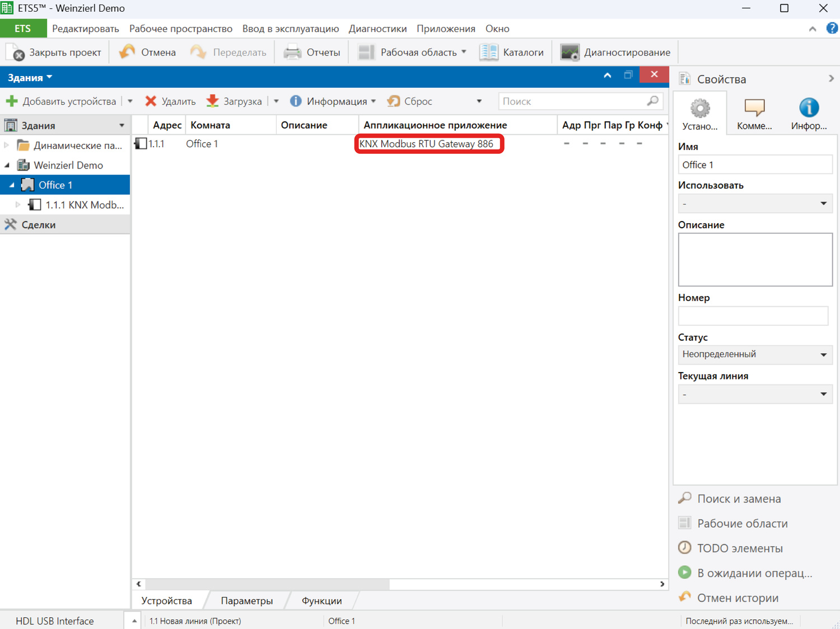Image resolution: width=840 pixels, height=629 pixels.
Task: Switch to the Параметры tab
Action: (x=246, y=600)
